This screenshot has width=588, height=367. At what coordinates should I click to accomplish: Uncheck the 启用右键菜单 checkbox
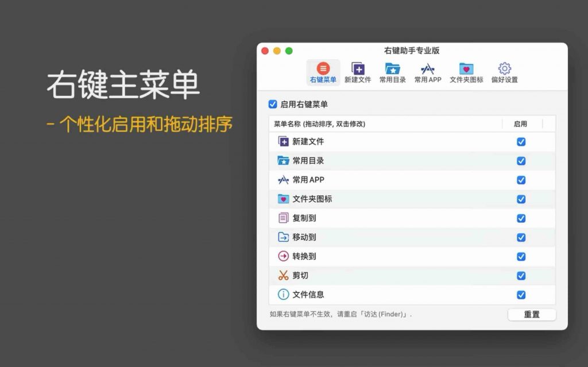coord(273,105)
